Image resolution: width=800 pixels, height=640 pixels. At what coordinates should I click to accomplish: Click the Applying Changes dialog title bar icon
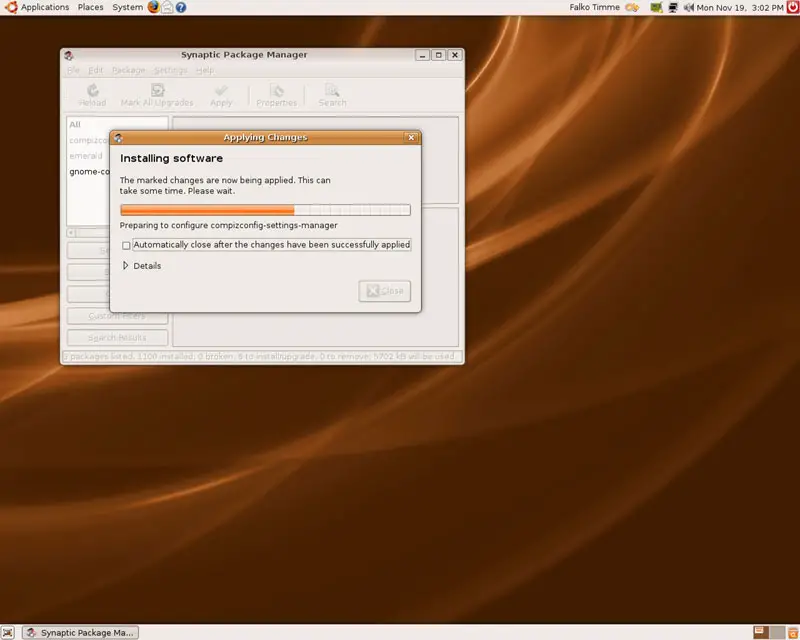[x=118, y=138]
